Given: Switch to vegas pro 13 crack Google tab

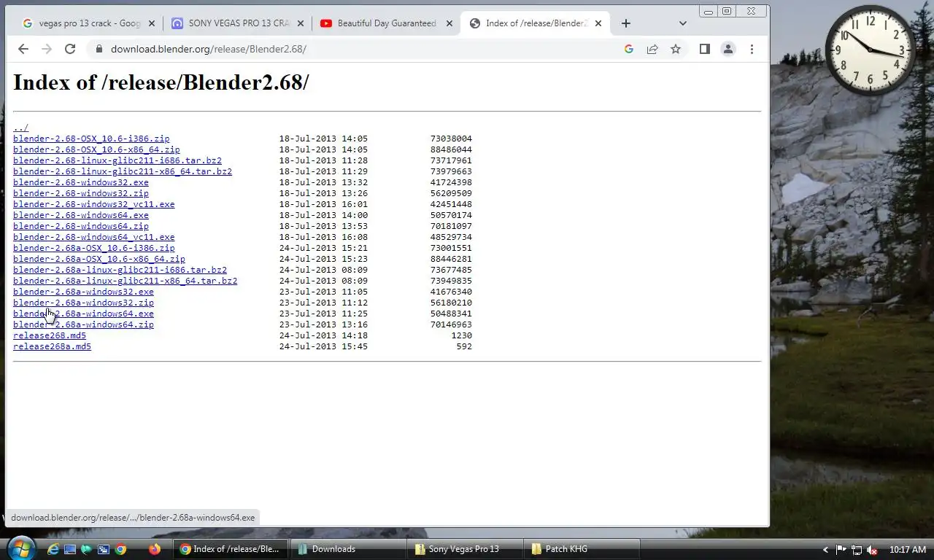Looking at the screenshot, I should [88, 23].
